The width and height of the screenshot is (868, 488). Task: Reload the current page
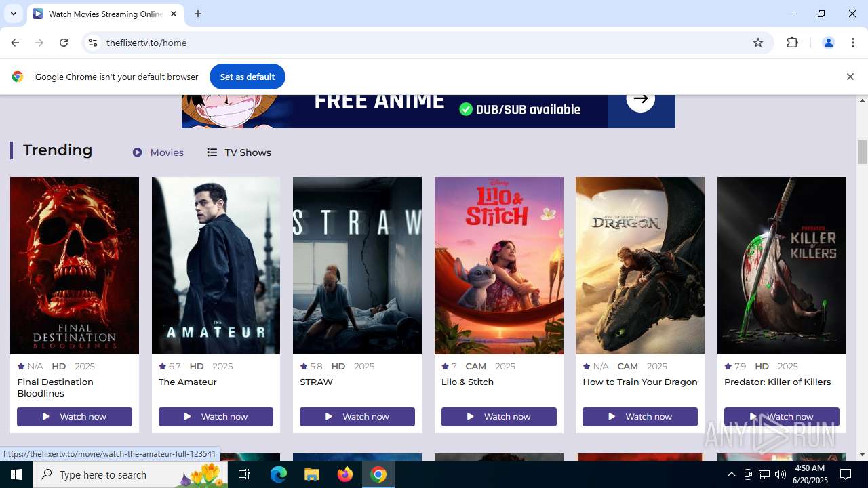point(64,43)
